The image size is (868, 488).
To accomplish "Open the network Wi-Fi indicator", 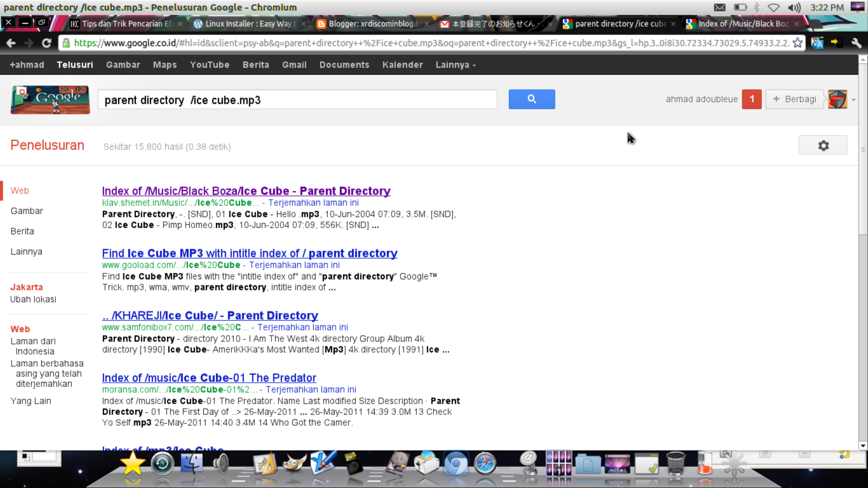I will (x=773, y=8).
